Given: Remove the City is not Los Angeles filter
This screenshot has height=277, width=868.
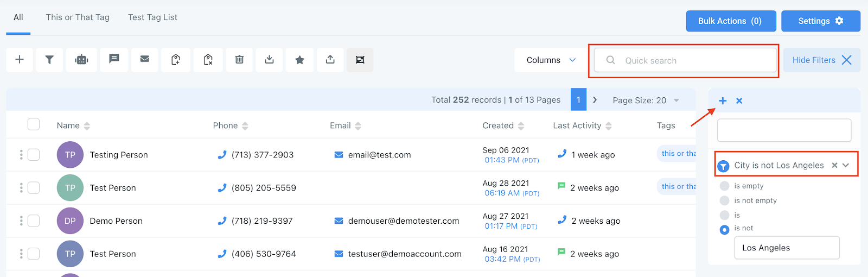Looking at the screenshot, I should click(x=834, y=165).
